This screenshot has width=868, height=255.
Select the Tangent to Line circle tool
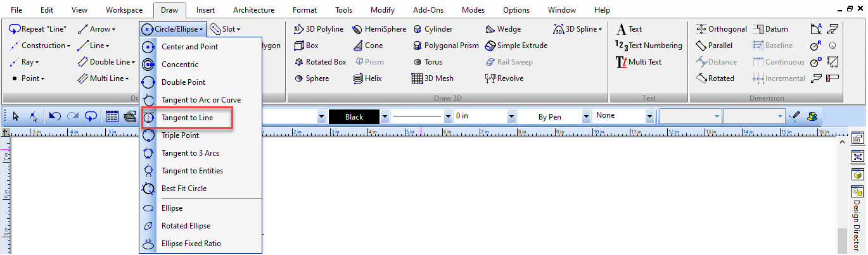coord(187,118)
